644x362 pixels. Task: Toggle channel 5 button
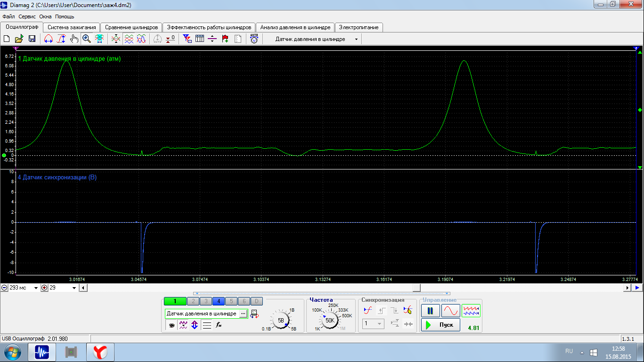click(x=231, y=301)
